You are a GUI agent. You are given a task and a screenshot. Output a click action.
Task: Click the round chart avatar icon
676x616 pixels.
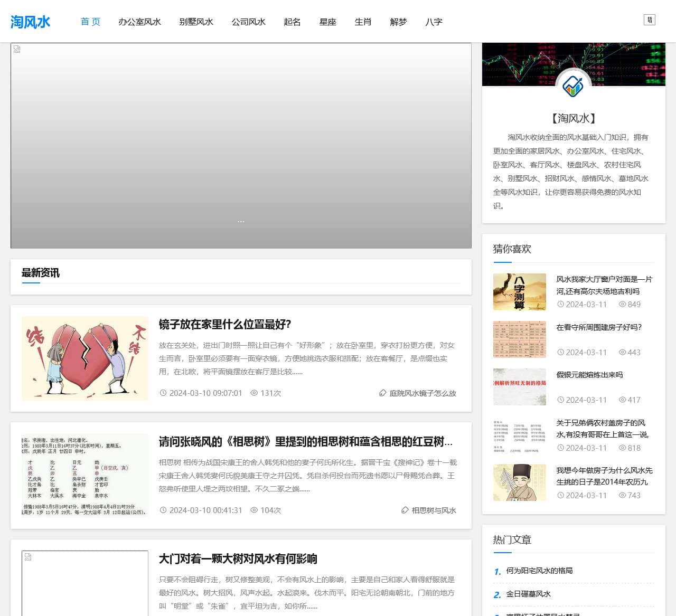(573, 86)
